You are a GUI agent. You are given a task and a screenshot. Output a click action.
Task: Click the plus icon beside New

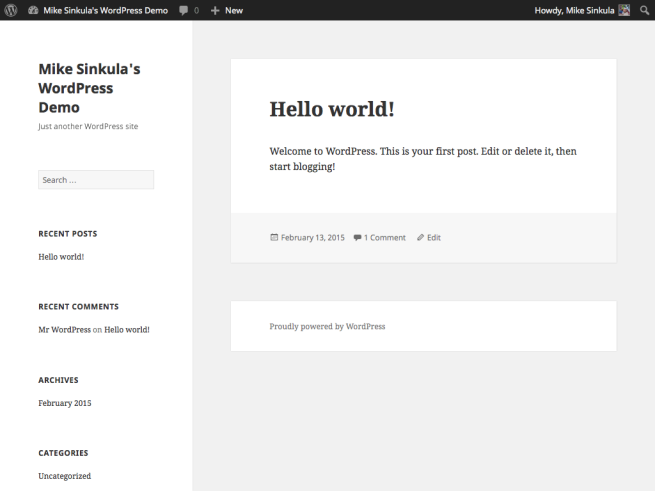coord(215,10)
